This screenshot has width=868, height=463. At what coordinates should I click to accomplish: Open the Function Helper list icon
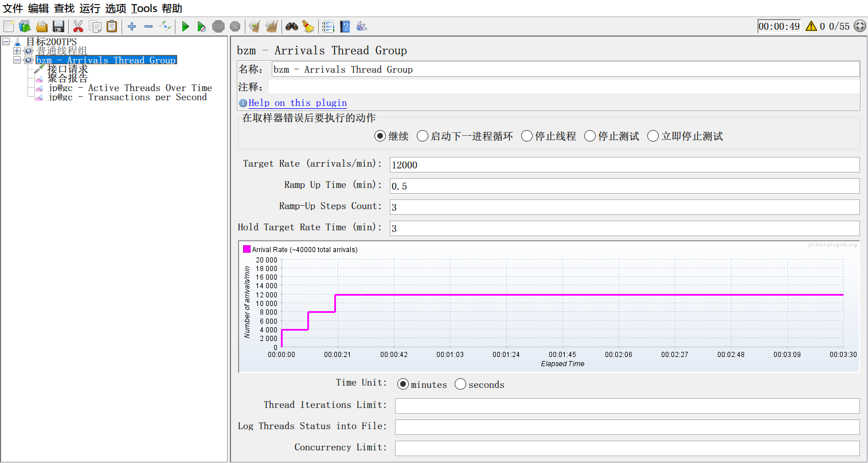328,26
